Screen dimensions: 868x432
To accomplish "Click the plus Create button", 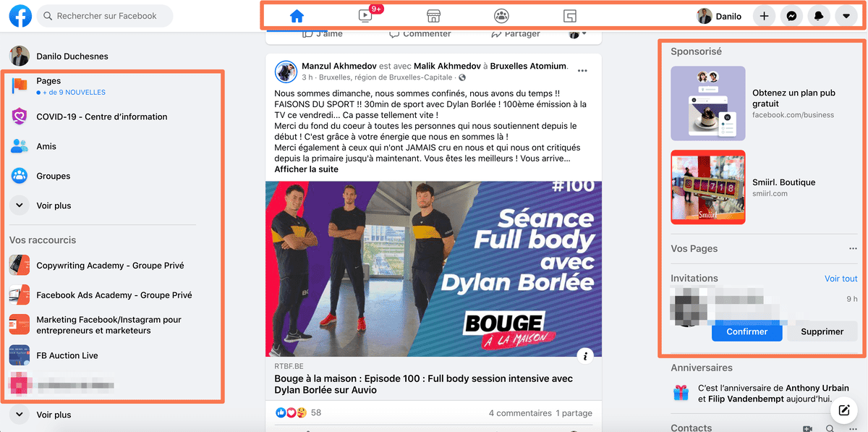I will click(765, 16).
